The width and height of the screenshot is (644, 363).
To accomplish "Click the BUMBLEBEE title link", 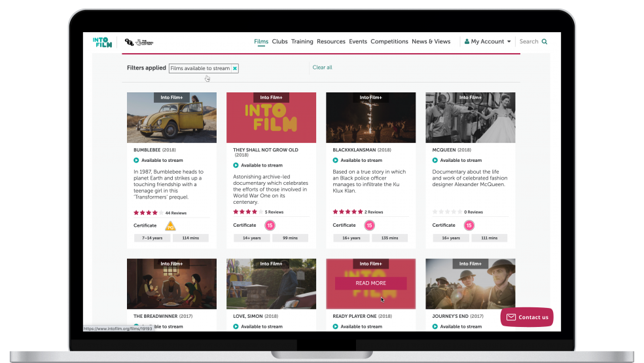I will point(147,150).
